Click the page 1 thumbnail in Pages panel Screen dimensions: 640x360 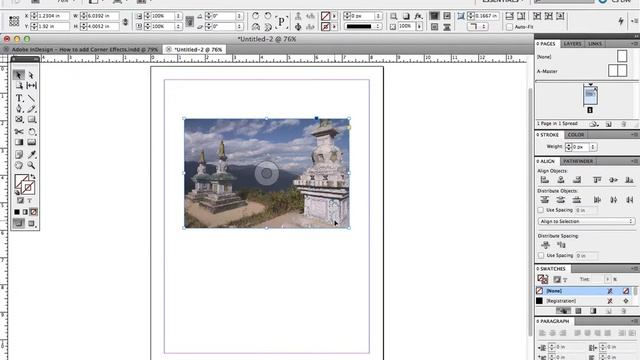(590, 96)
